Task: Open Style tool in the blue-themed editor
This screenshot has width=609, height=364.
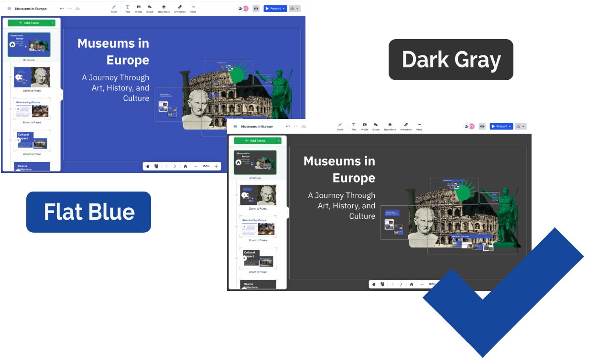Action: 114,9
